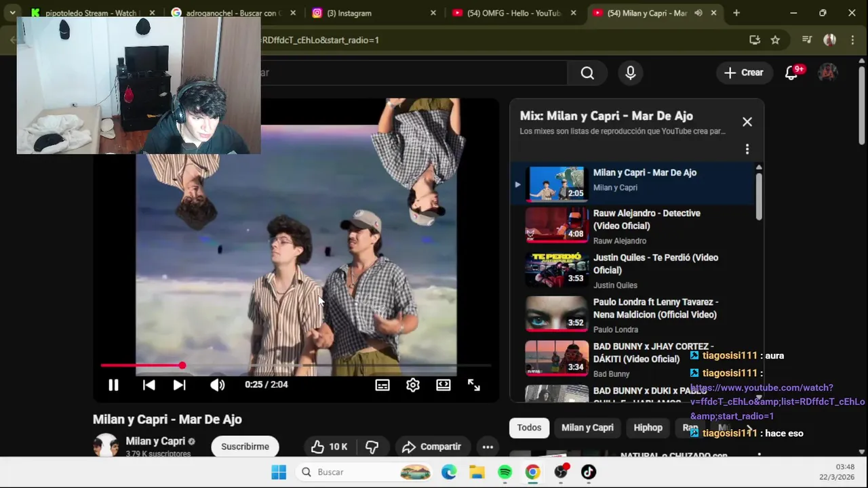Enter fullscreen on the video player
The height and width of the screenshot is (488, 868).
474,385
